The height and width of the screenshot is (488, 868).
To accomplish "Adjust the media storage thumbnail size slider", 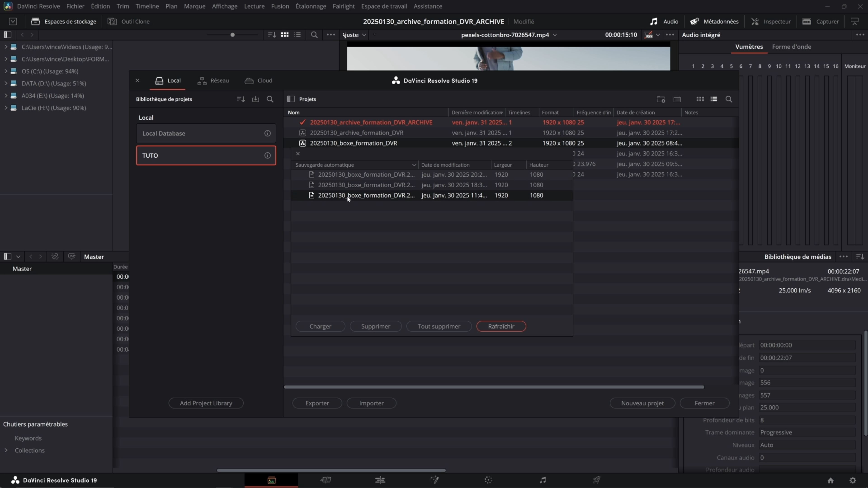I will [232, 35].
